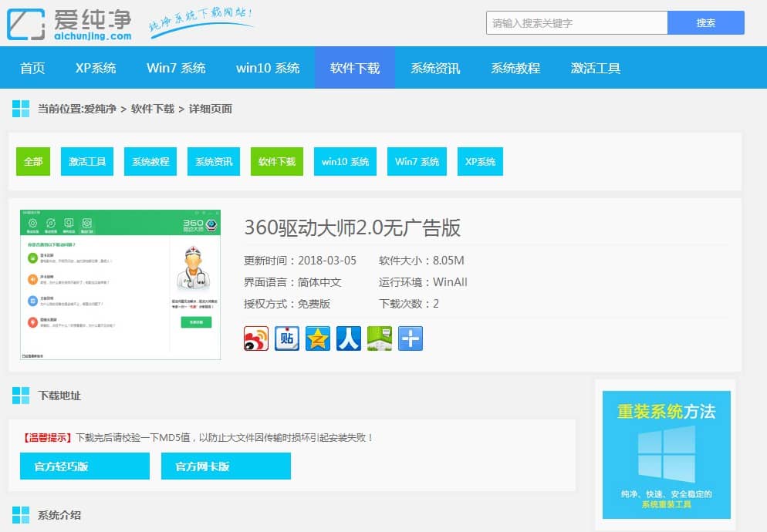
Task: Filter by 系统资讯 category button
Action: point(214,161)
